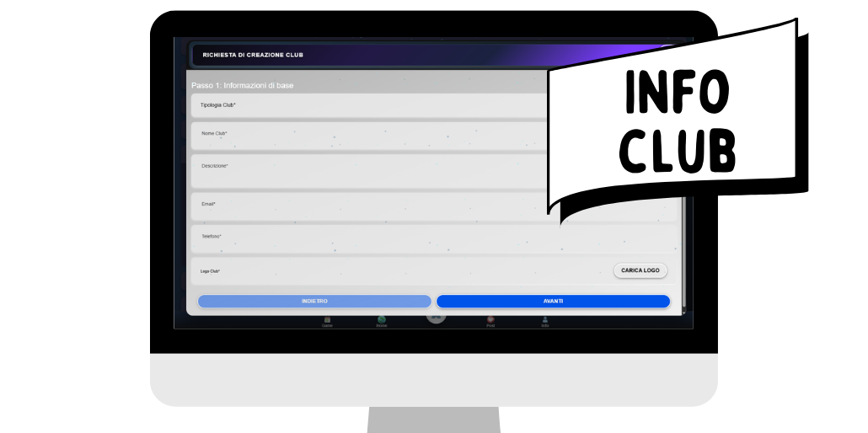
Task: Click the Telefono input field
Action: 371,239
